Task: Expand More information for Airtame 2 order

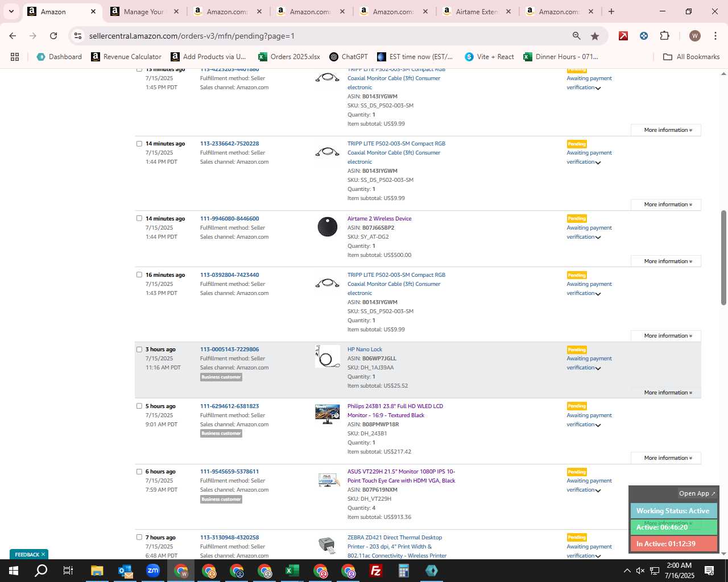Action: (x=666, y=261)
